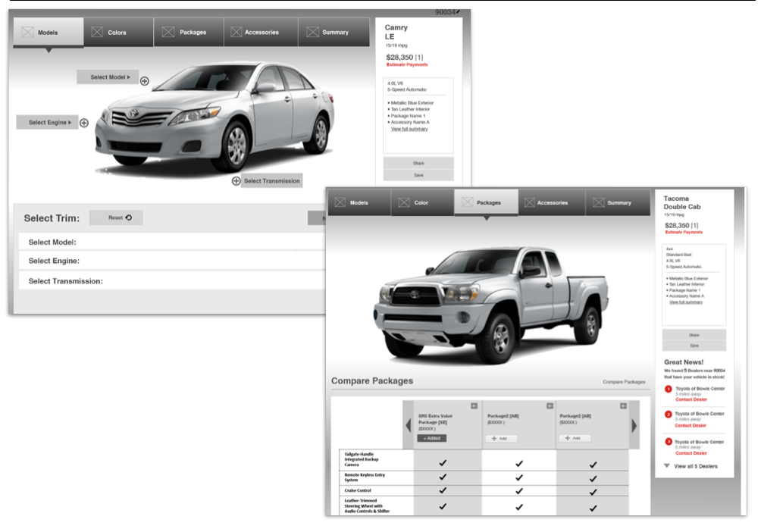Click dealer marker number 3

[669, 442]
